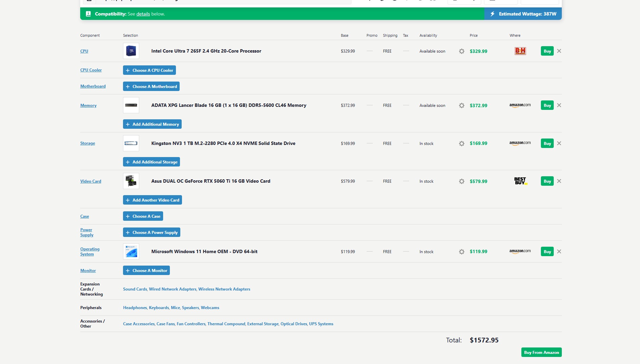This screenshot has width=640, height=364.
Task: Open the ADATA XPG Lancer memory thumbnail
Action: coord(131,105)
